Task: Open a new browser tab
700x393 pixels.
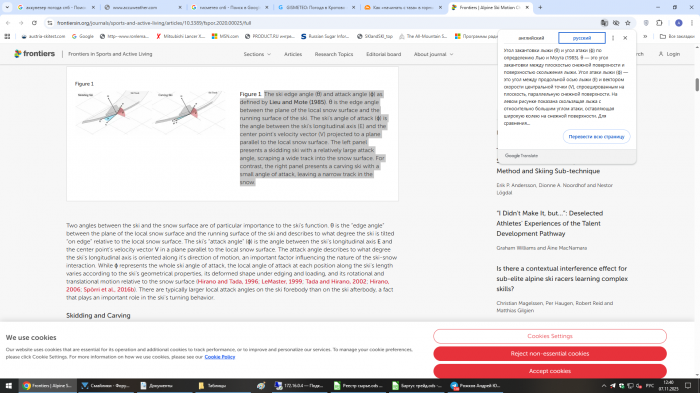Action: click(x=540, y=7)
